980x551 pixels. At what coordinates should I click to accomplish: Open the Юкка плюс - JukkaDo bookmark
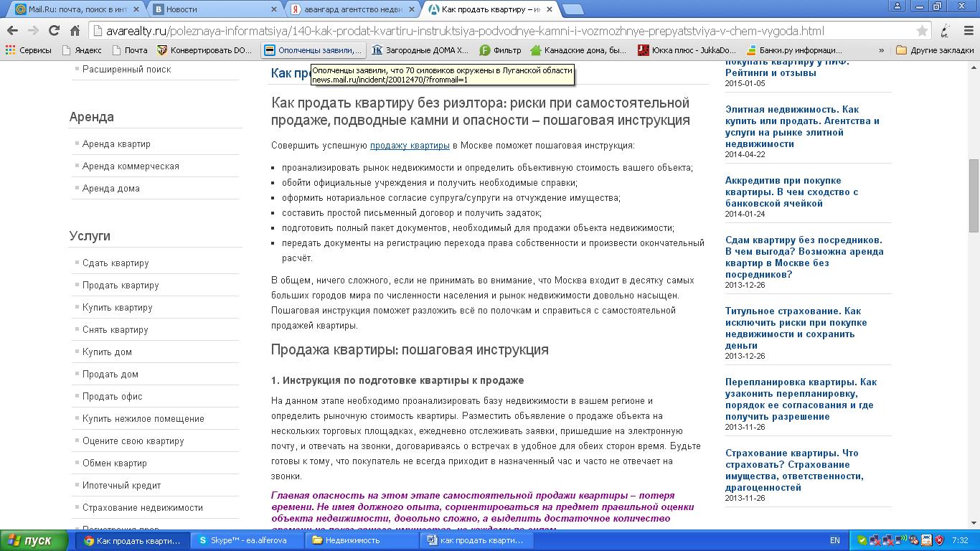tap(687, 50)
